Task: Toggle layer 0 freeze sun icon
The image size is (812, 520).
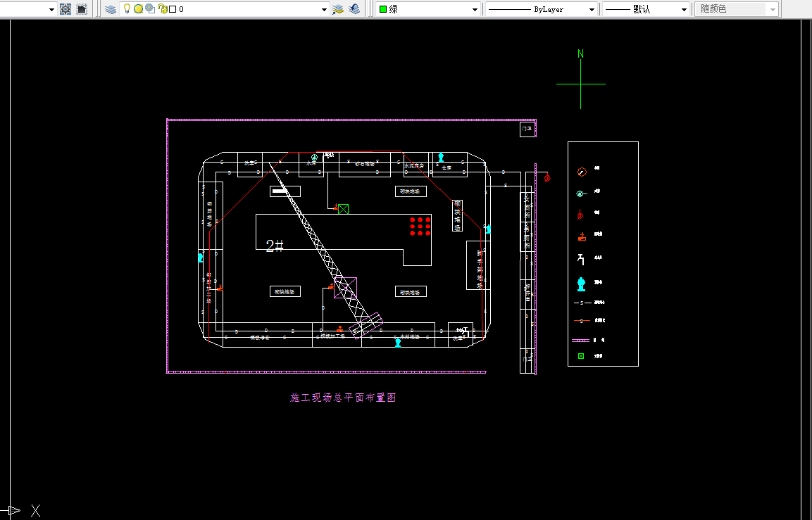Action: pos(138,9)
